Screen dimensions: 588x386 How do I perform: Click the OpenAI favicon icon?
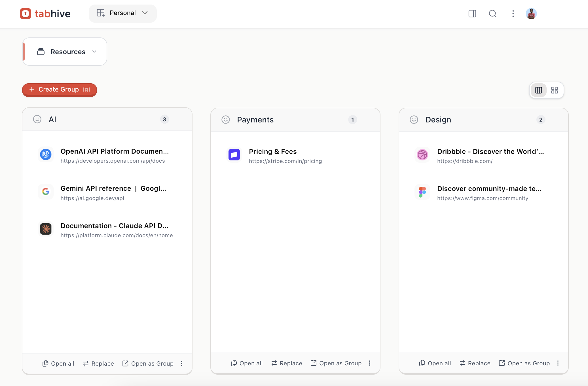click(x=46, y=154)
